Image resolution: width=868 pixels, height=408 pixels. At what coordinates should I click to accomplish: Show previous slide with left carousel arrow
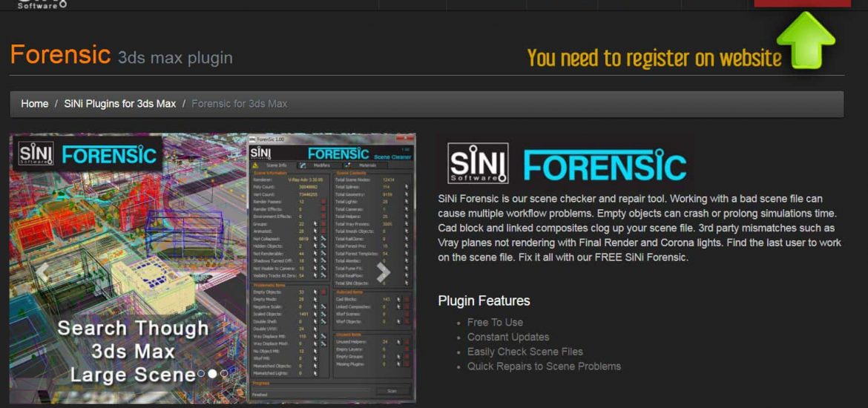(43, 273)
